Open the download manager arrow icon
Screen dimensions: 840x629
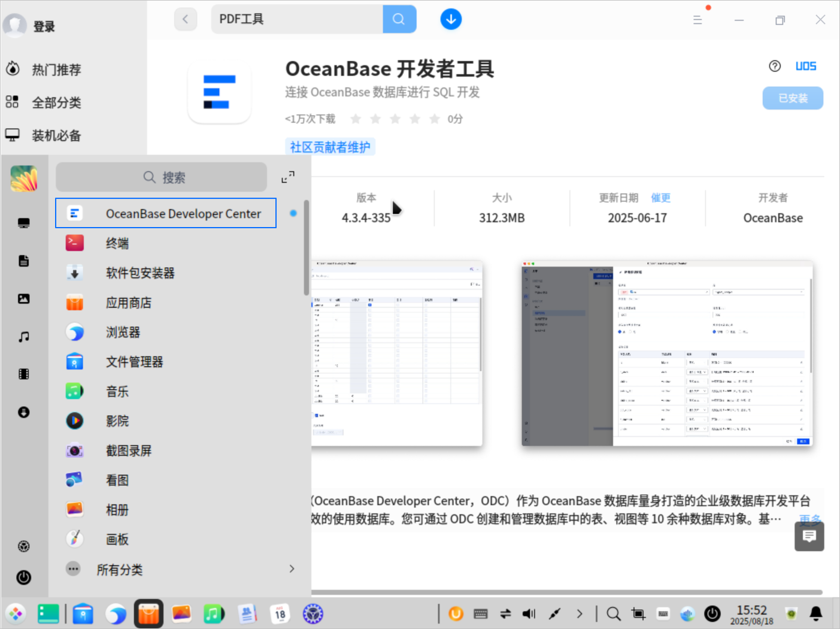451,19
